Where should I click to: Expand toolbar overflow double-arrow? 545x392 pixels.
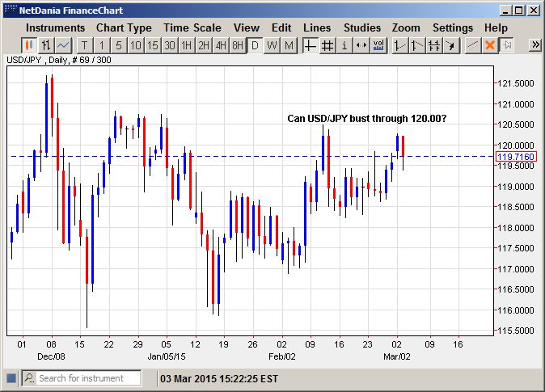pyautogui.click(x=535, y=44)
